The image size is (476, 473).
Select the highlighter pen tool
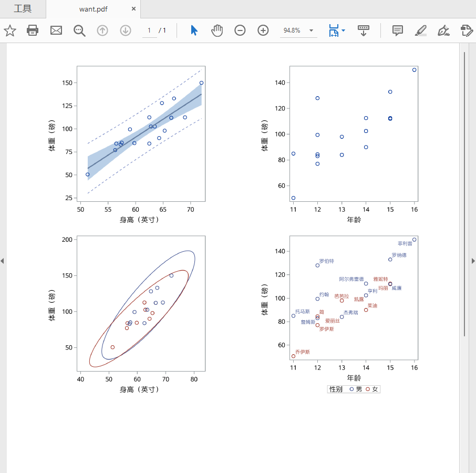pyautogui.click(x=420, y=30)
